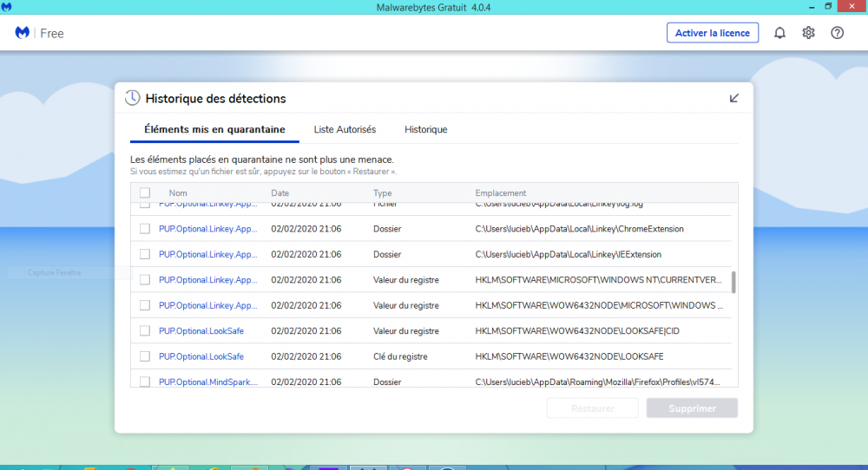This screenshot has width=868, height=470.
Task: Click the Activer la licence button
Action: tap(712, 33)
